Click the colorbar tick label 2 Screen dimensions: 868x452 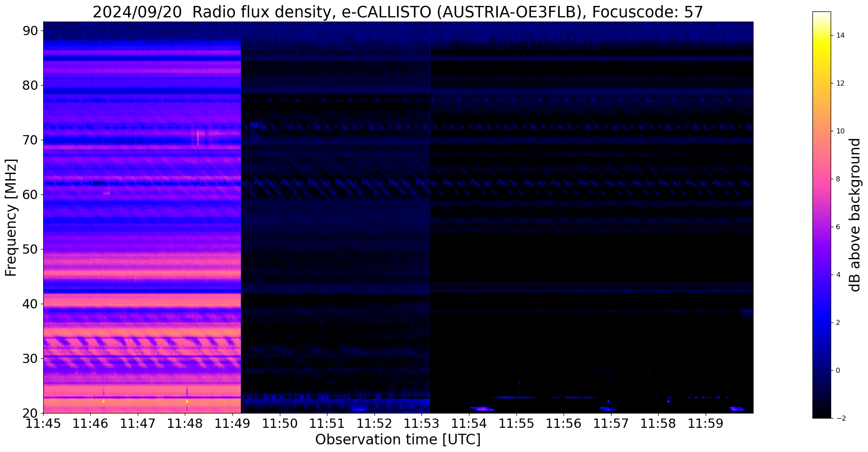click(837, 323)
